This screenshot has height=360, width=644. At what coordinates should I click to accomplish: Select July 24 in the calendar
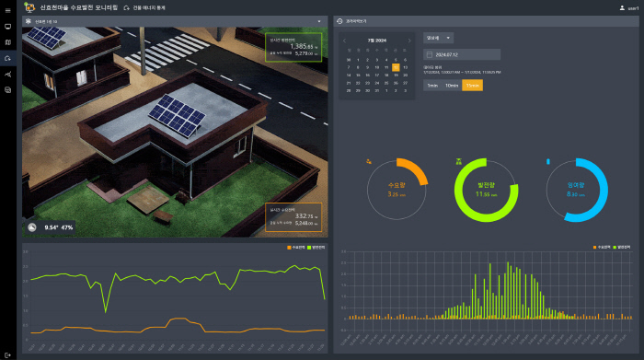click(x=376, y=83)
